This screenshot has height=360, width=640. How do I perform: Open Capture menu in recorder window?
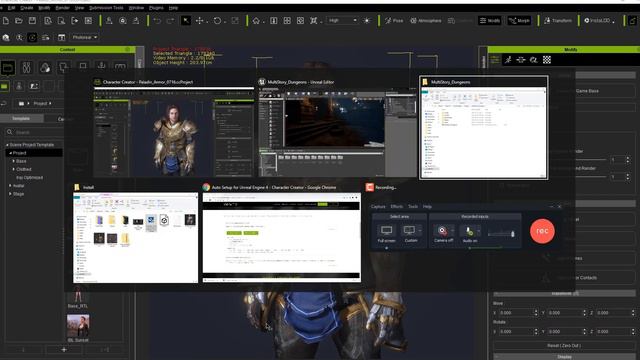pyautogui.click(x=378, y=207)
